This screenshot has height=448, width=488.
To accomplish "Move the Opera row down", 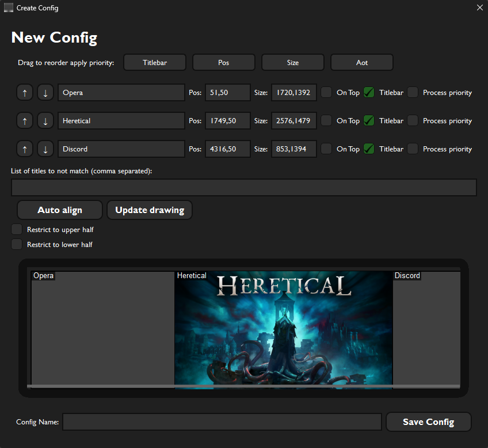I will pyautogui.click(x=45, y=93).
